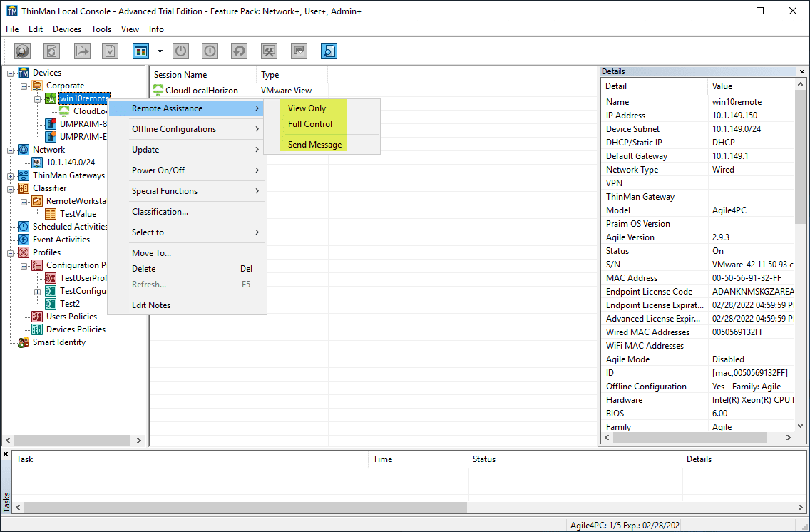Select the TestValue tree item

78,214
